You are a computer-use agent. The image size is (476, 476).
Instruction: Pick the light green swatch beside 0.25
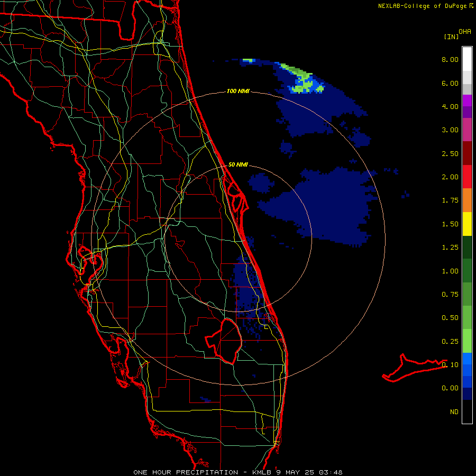(x=467, y=341)
